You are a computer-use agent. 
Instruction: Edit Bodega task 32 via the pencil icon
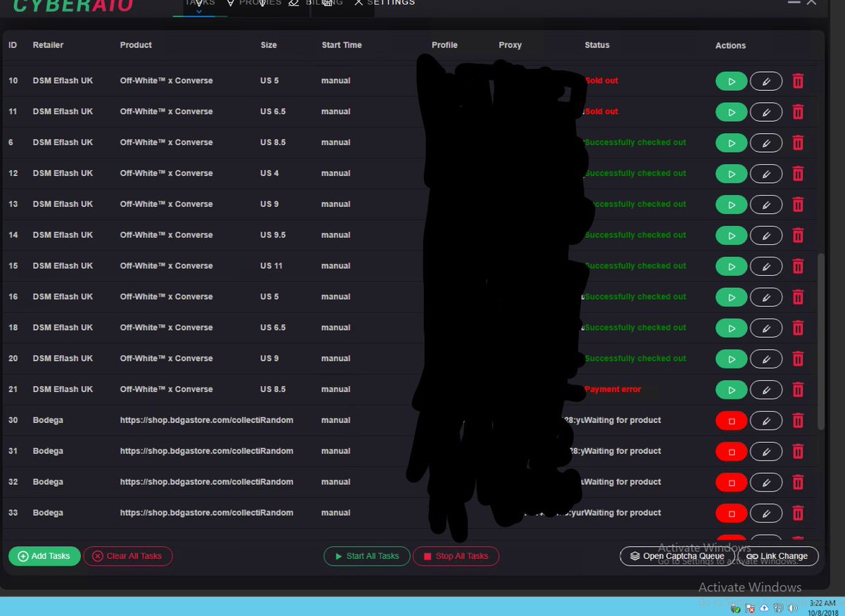click(766, 483)
